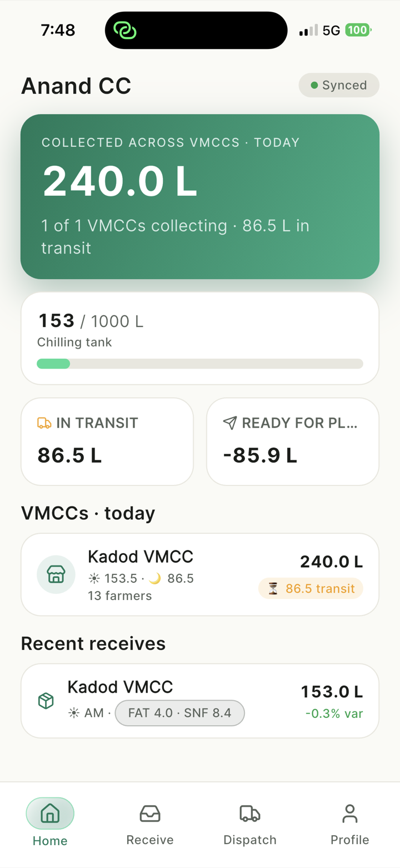Tap the chilling tank progress bar
This screenshot has width=400, height=868.
point(200,364)
